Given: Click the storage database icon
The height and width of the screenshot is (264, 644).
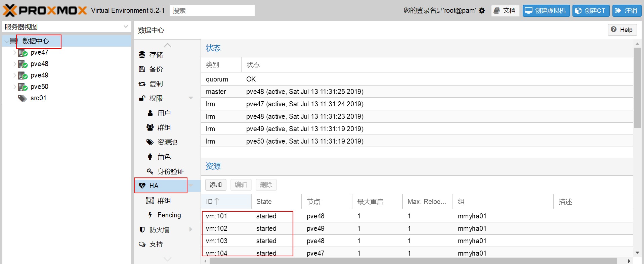Looking at the screenshot, I should coord(142,55).
